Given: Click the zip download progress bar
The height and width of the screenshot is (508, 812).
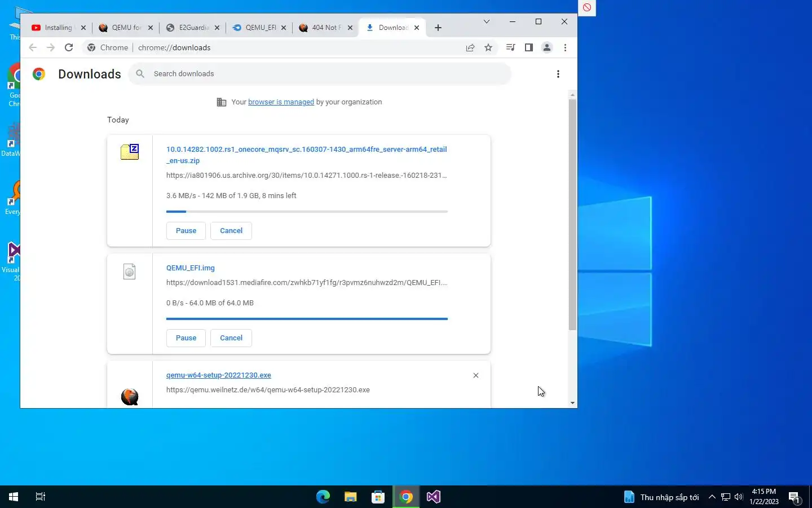Looking at the screenshot, I should 307,212.
